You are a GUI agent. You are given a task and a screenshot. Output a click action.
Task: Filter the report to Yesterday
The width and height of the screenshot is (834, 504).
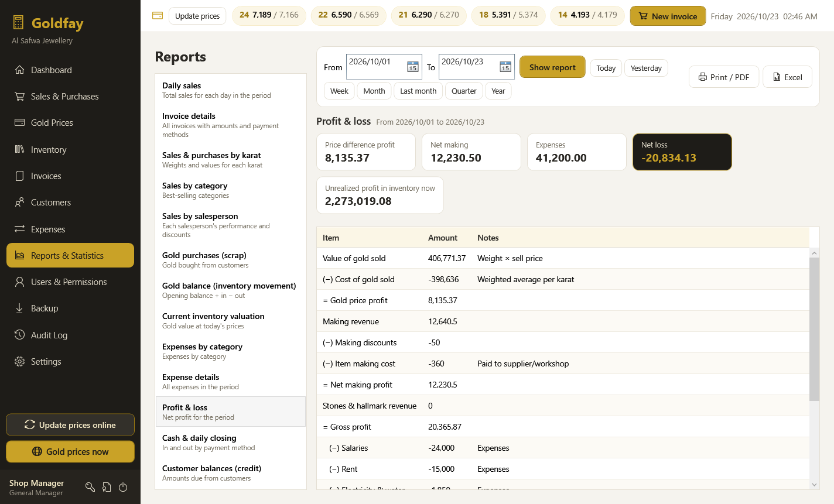point(646,68)
